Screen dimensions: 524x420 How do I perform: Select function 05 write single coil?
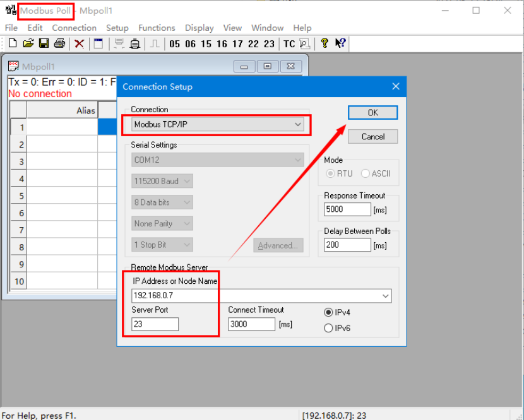pos(174,44)
